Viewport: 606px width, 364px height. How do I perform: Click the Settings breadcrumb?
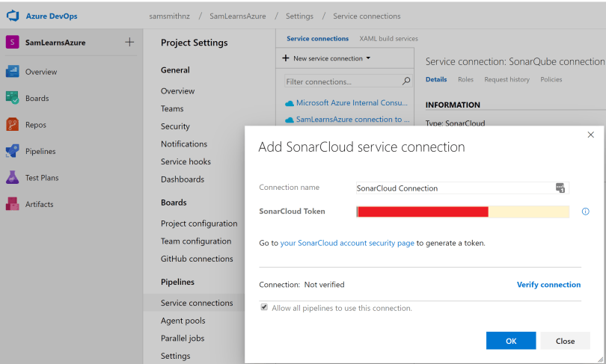[x=299, y=16]
